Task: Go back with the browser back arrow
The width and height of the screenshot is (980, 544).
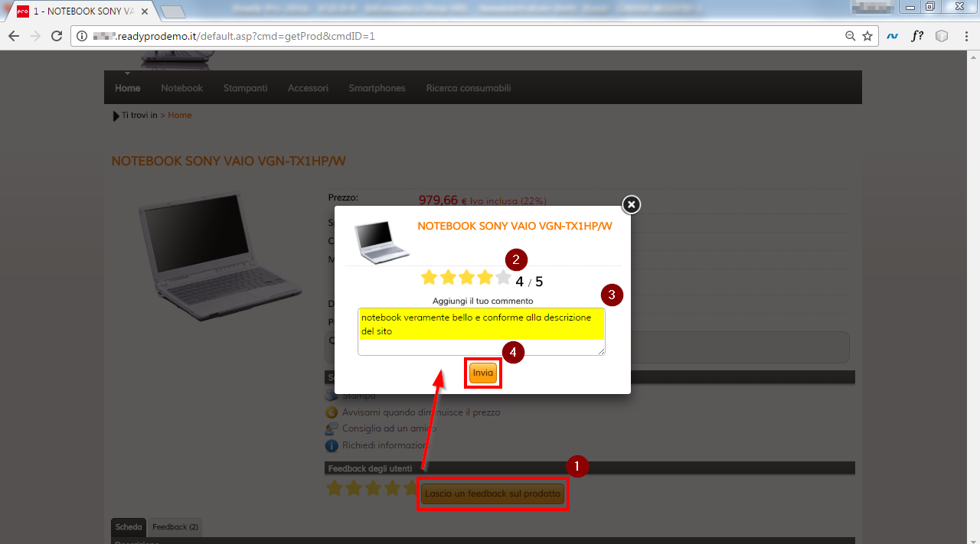Action: tap(14, 36)
